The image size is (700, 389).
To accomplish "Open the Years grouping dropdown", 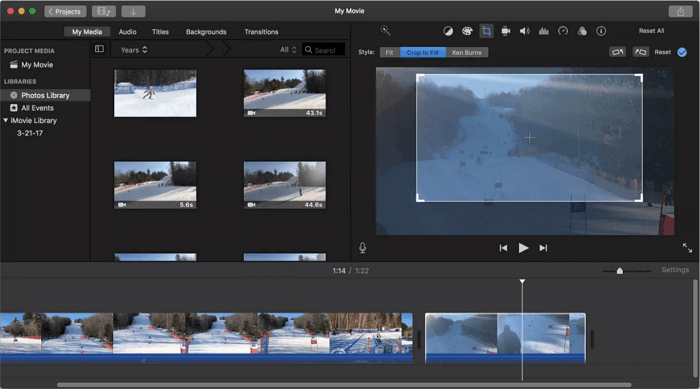I will pos(134,50).
